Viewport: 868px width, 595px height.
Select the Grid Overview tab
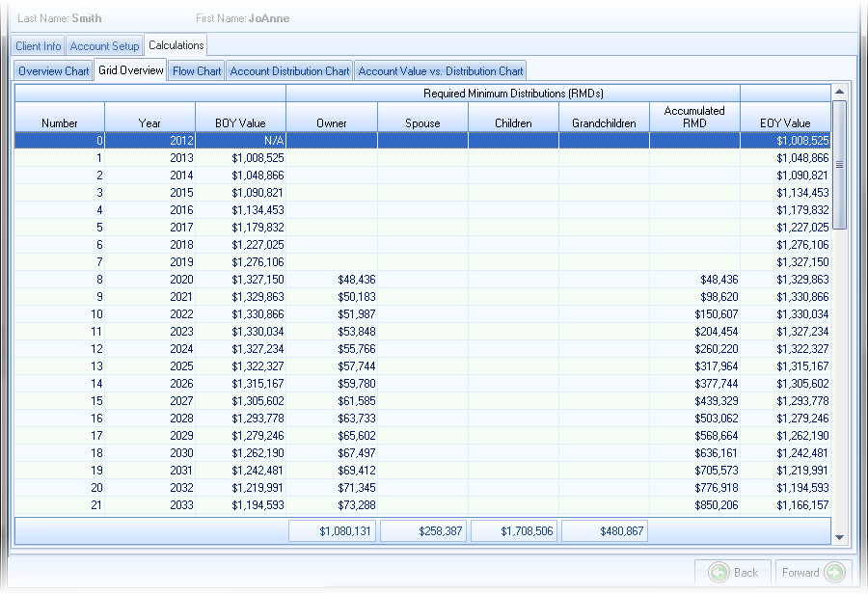pyautogui.click(x=131, y=70)
